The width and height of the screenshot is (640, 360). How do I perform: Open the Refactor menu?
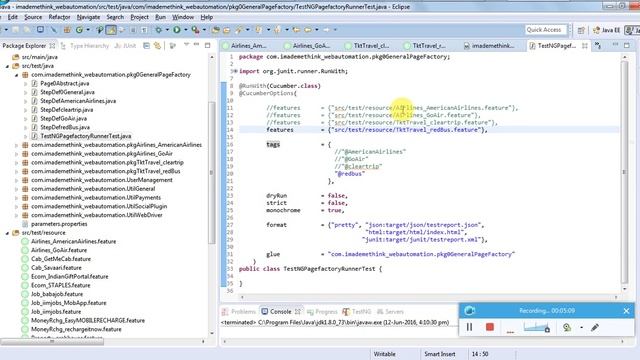59,17
